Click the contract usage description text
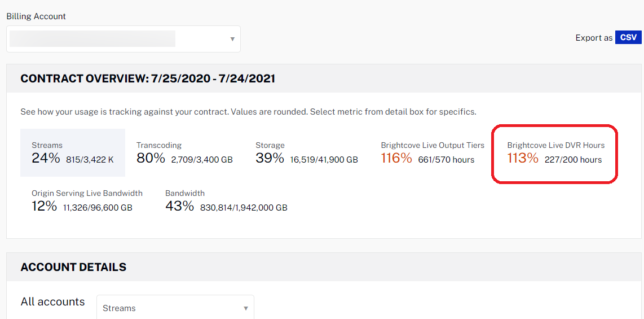 248,112
